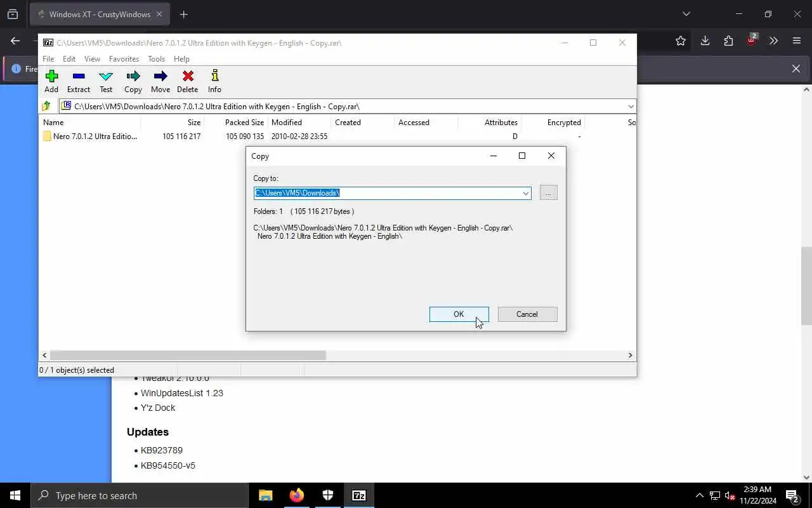
Task: Show more Firefox toolbar tools chevron
Action: click(x=773, y=41)
